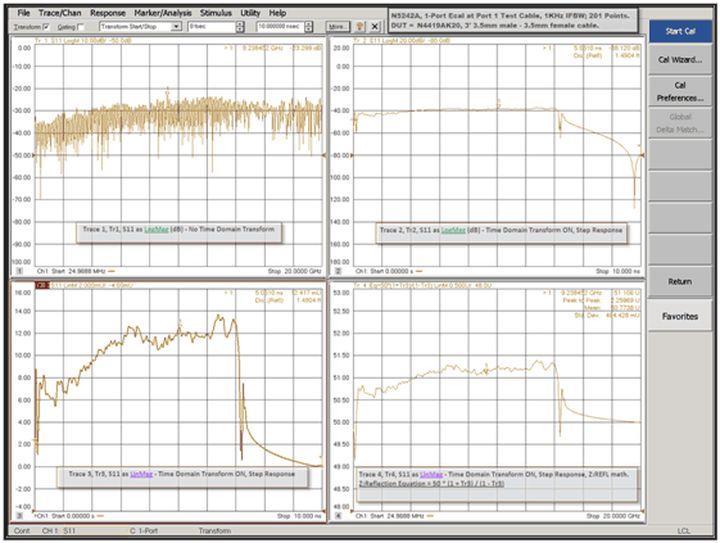
Task: Open the Trace/Chan menu
Action: coord(60,13)
